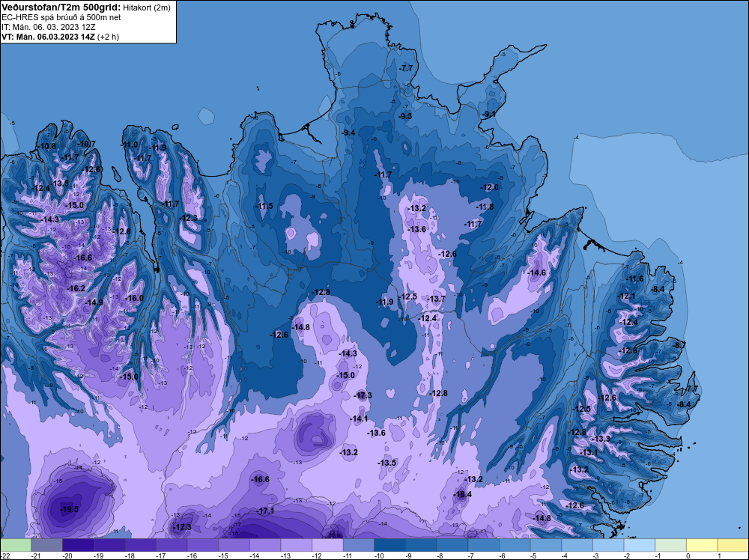
Task: Click the -9.1 temperature value on map
Action: coord(488,114)
